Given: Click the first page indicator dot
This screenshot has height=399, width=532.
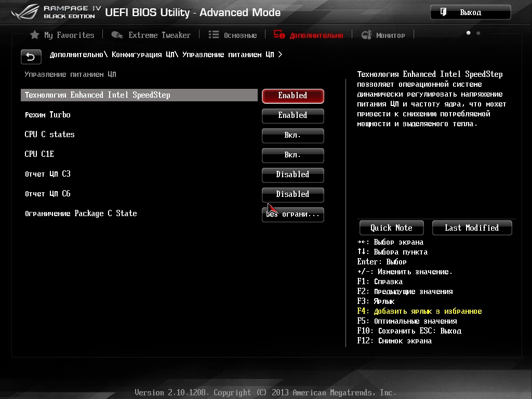Looking at the screenshot, I should 469,33.
